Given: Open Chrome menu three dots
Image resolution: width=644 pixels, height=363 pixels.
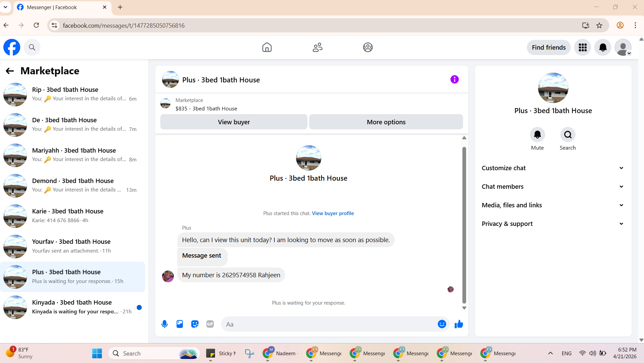Looking at the screenshot, I should [635, 25].
